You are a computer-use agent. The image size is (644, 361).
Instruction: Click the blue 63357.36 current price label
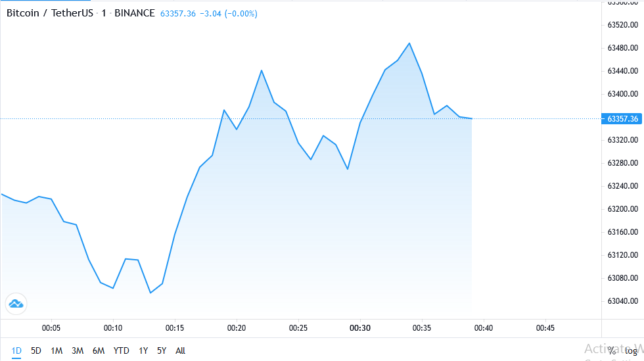(623, 119)
